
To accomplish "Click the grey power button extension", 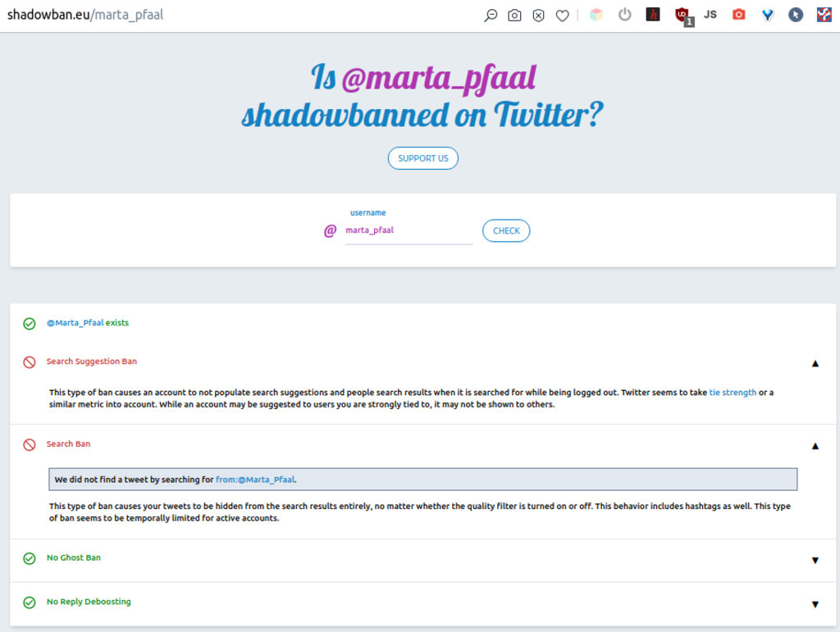I will click(624, 15).
